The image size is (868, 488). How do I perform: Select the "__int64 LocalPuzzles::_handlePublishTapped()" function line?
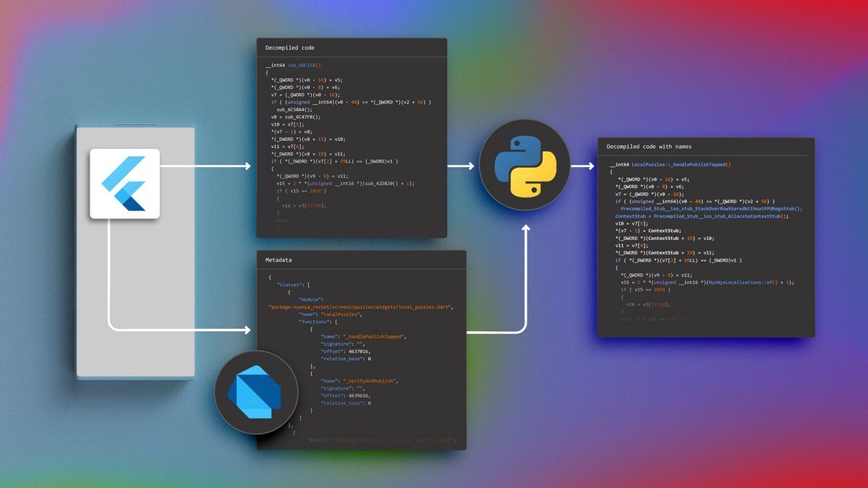pos(671,165)
